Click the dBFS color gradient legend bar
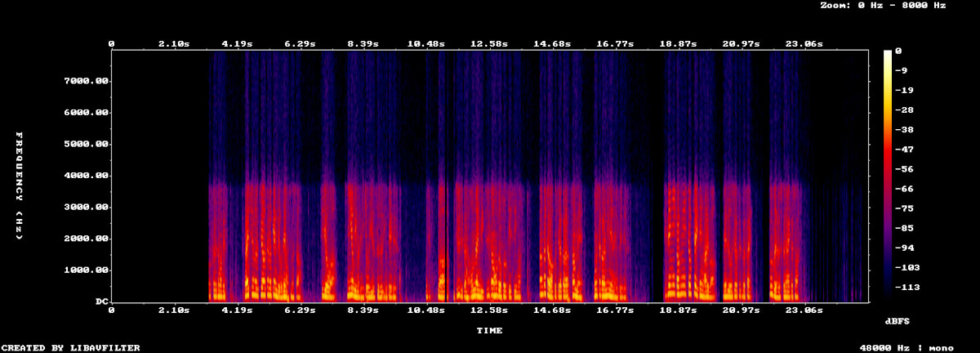 point(887,176)
